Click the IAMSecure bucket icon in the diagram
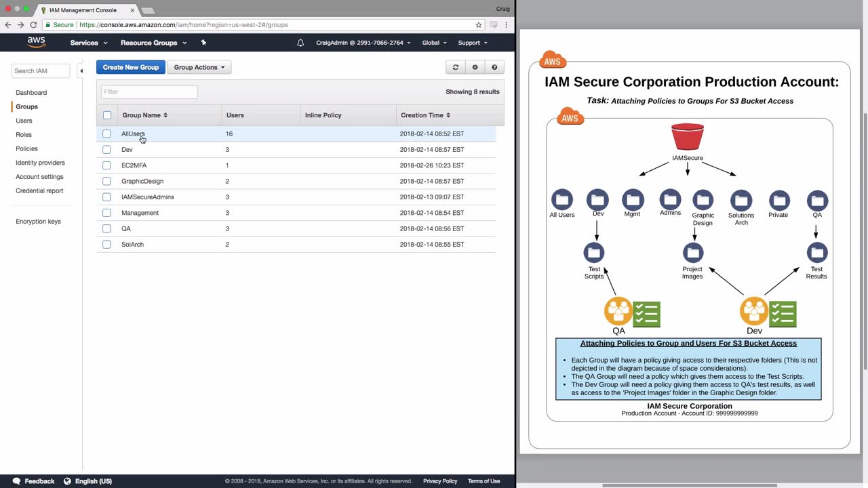 (687, 137)
